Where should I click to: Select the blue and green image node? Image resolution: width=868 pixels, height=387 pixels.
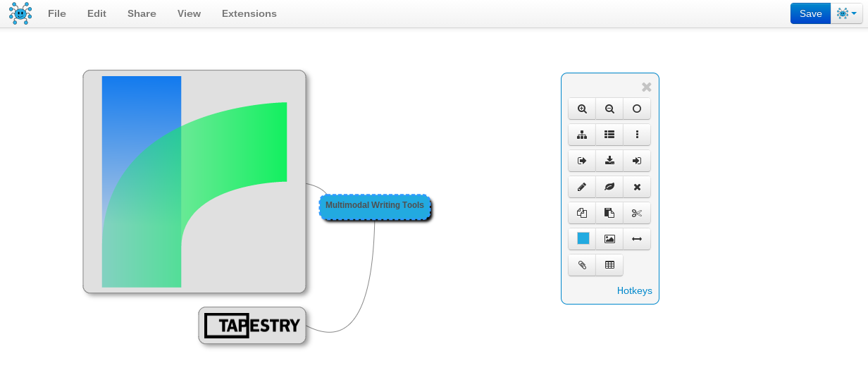point(194,181)
